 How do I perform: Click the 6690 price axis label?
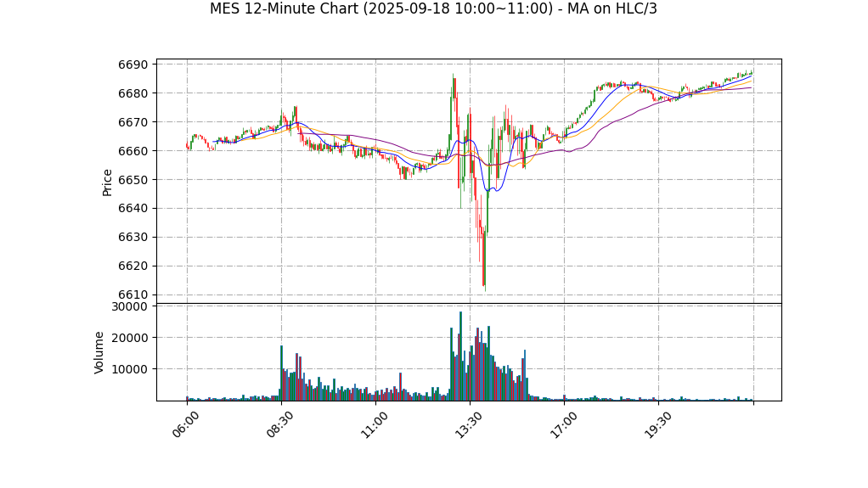pyautogui.click(x=133, y=65)
